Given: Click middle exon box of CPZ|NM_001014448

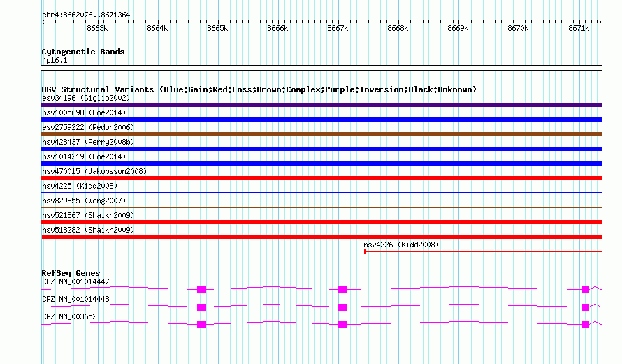Looking at the screenshot, I should (342, 307).
